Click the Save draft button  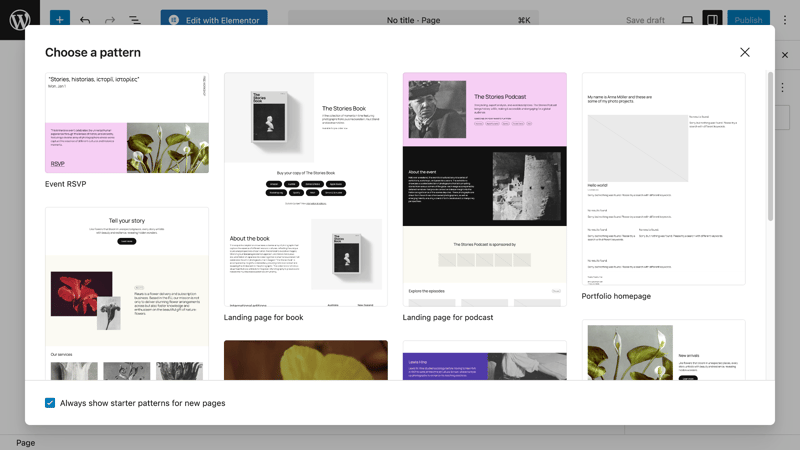pyautogui.click(x=645, y=20)
